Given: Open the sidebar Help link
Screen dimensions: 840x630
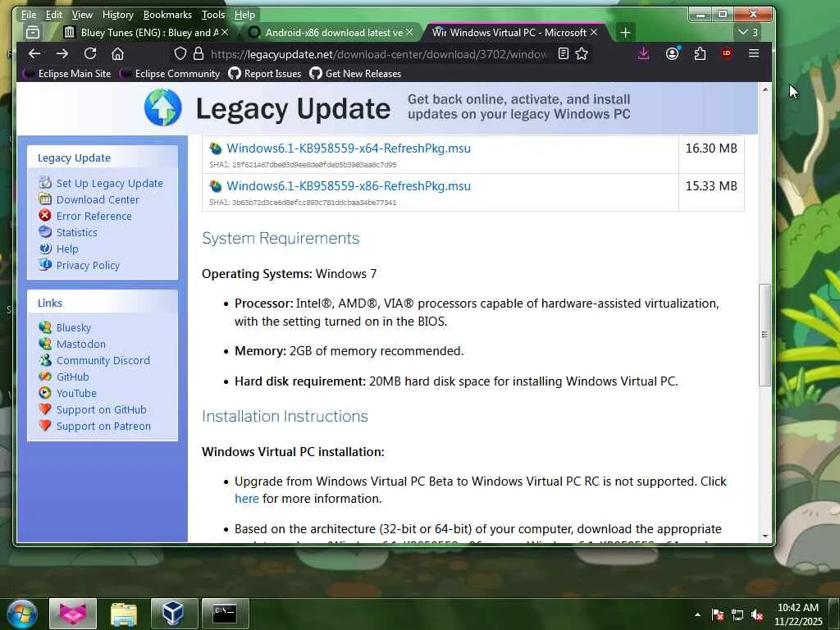Looking at the screenshot, I should pos(67,249).
